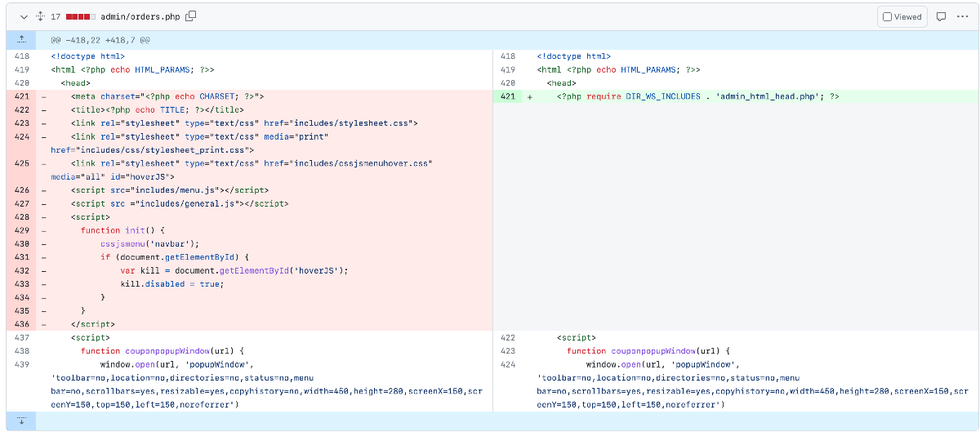Click the added require admin_html_head.php line
Screen dimensions: 980x432
(698, 96)
